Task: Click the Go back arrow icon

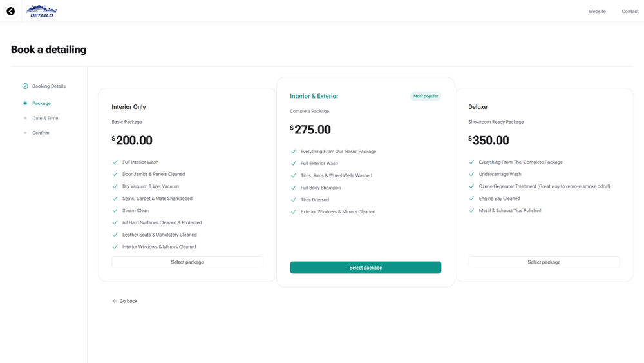Action: 115,301
